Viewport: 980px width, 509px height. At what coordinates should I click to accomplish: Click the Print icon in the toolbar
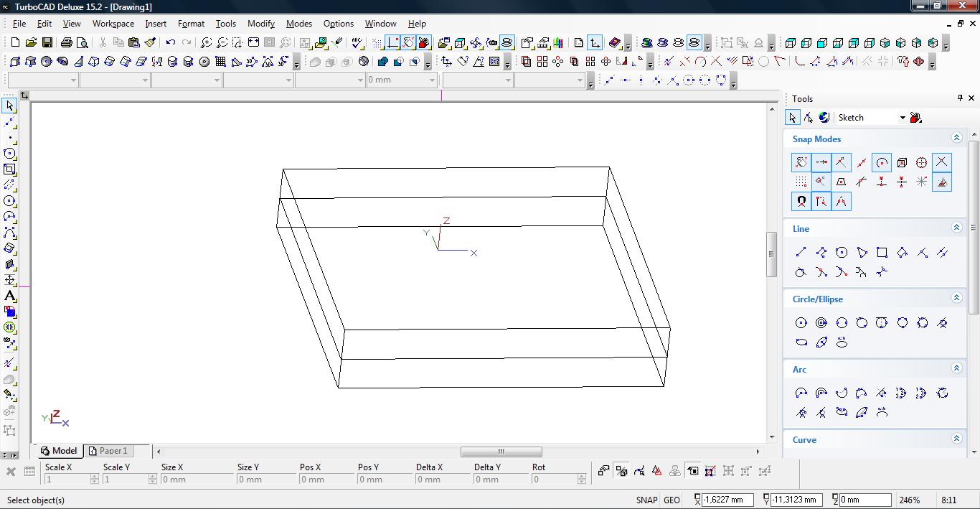[66, 42]
